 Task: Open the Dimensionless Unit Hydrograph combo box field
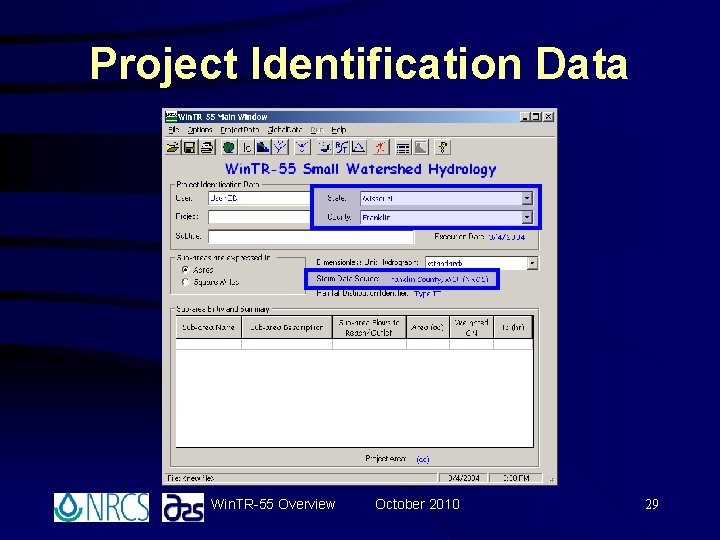pyautogui.click(x=481, y=263)
